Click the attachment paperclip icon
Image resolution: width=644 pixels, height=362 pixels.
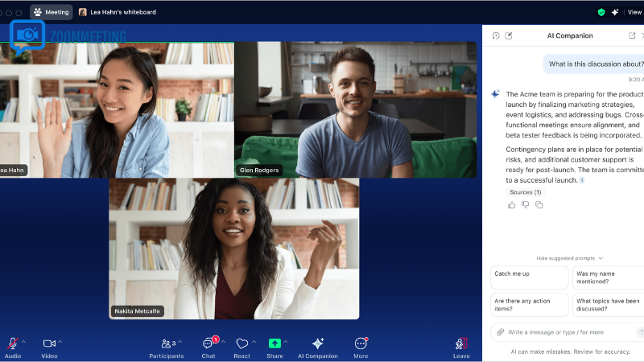[500, 332]
